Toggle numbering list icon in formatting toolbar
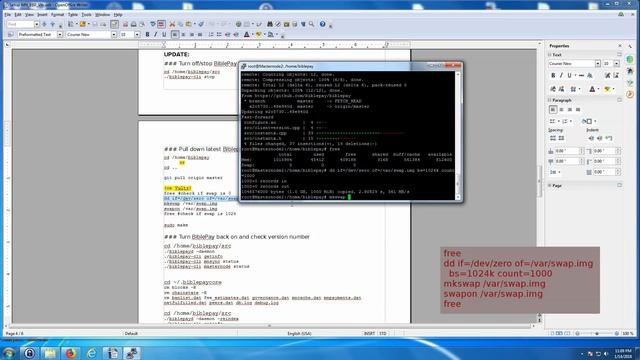 coord(211,35)
